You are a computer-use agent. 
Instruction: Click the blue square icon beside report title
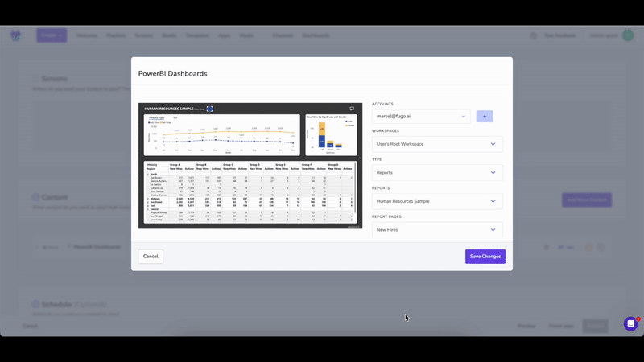coord(210,109)
